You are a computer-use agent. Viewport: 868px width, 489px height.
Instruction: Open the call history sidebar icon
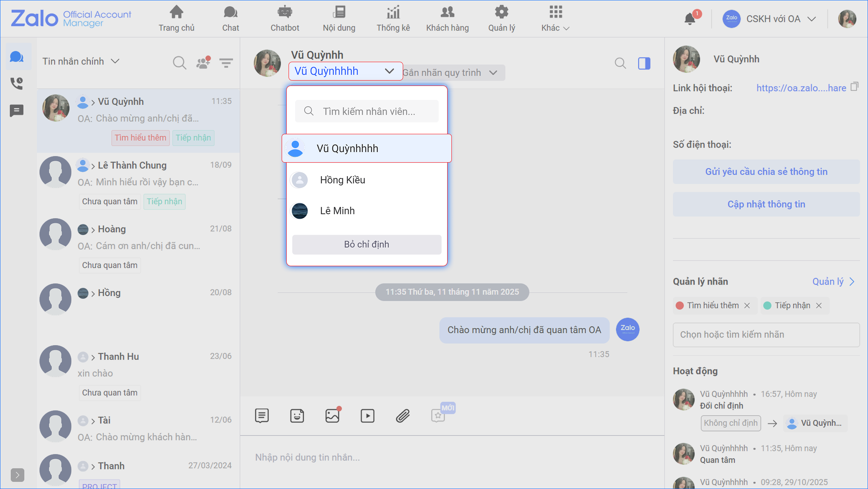click(x=17, y=83)
